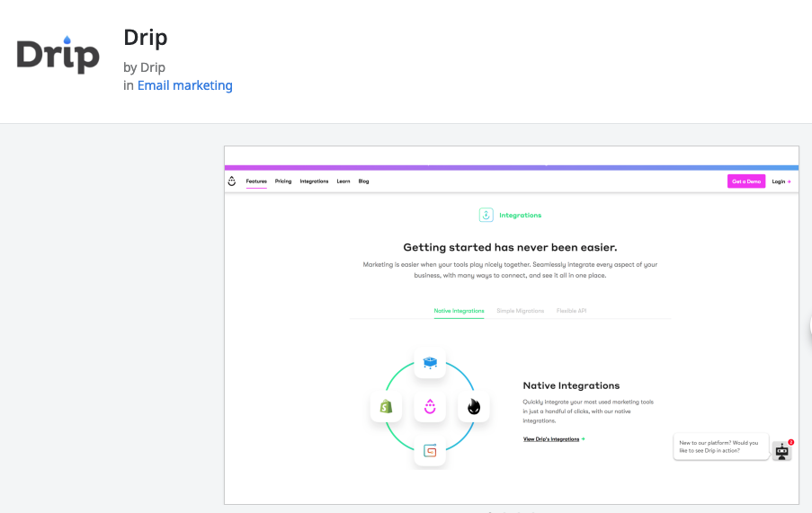This screenshot has height=513, width=812.
Task: Open the Integrations nav item
Action: [x=314, y=181]
